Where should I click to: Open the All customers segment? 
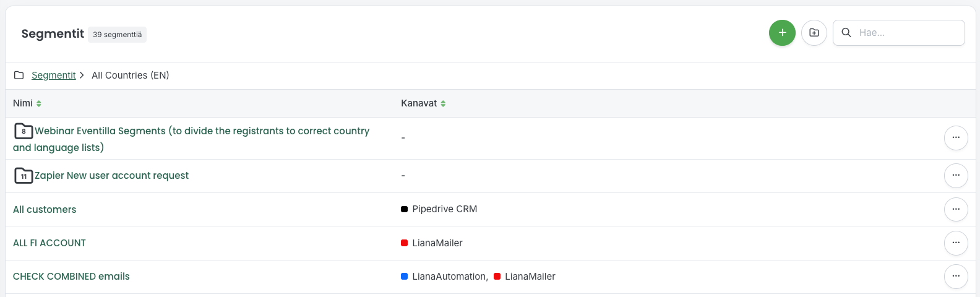point(45,210)
